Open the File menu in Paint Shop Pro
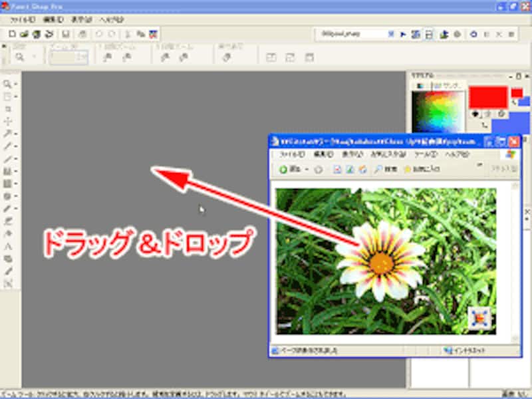The image size is (532, 399). point(22,20)
